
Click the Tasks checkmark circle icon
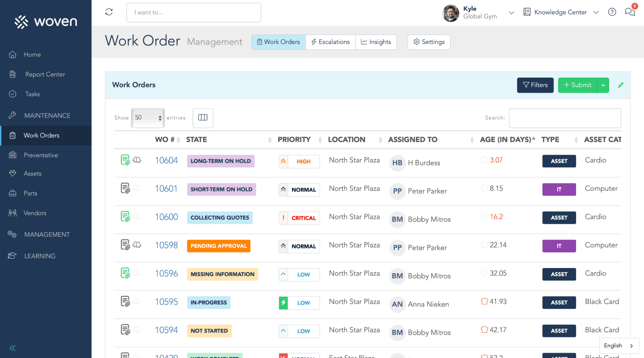tap(13, 94)
